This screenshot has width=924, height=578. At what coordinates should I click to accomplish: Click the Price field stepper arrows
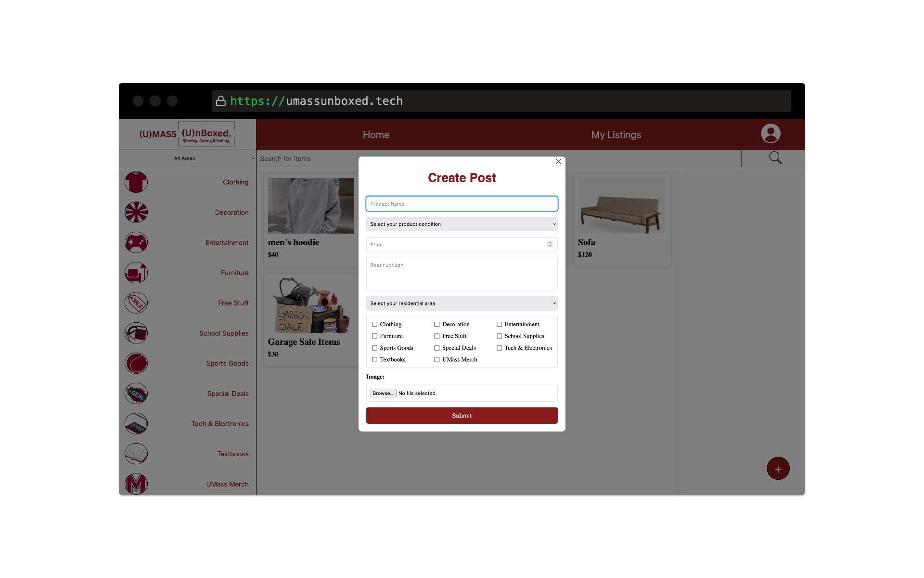pos(550,244)
